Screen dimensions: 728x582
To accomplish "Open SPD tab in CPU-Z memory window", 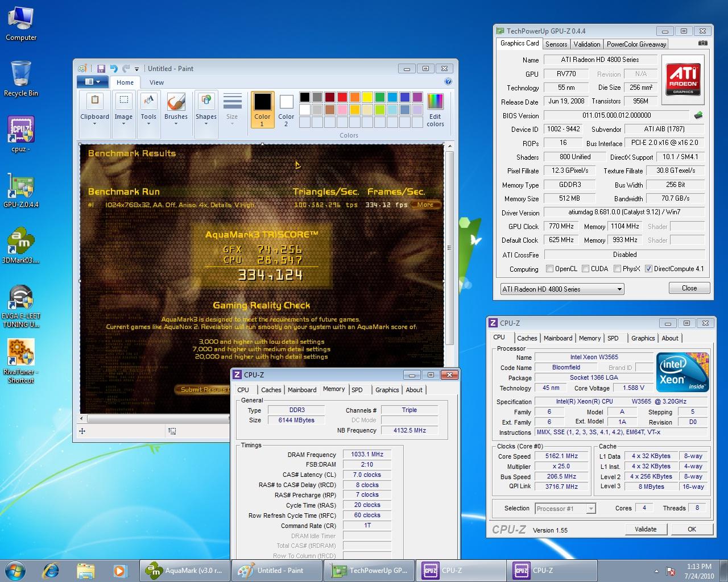I will (x=357, y=390).
